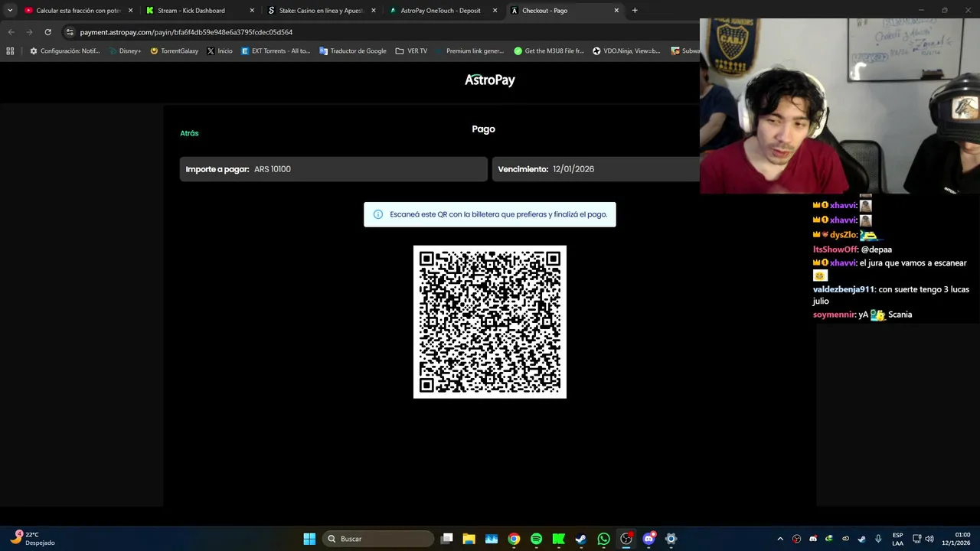Image resolution: width=980 pixels, height=551 pixels.
Task: Click the info icon in the QR notice
Action: pyautogui.click(x=377, y=214)
